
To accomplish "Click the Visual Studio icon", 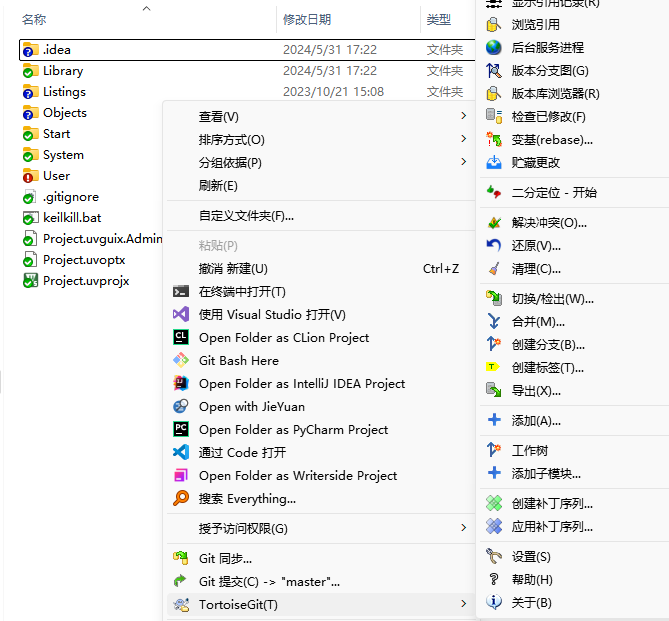I will point(180,315).
